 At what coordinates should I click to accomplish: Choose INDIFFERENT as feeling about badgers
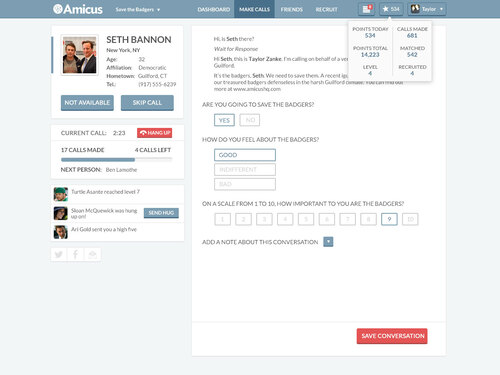[x=245, y=170]
